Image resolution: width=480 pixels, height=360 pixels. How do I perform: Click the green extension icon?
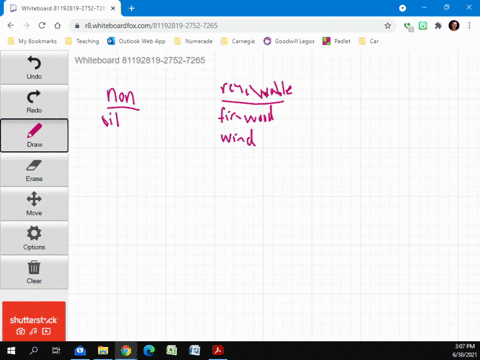[423, 26]
